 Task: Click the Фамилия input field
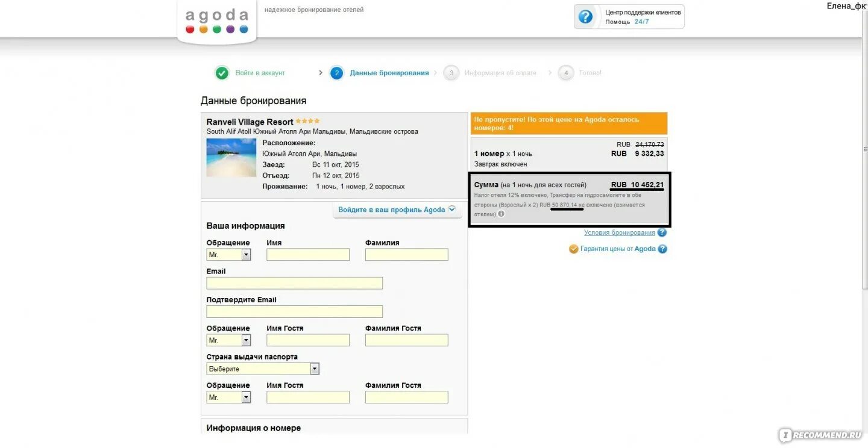(x=407, y=255)
